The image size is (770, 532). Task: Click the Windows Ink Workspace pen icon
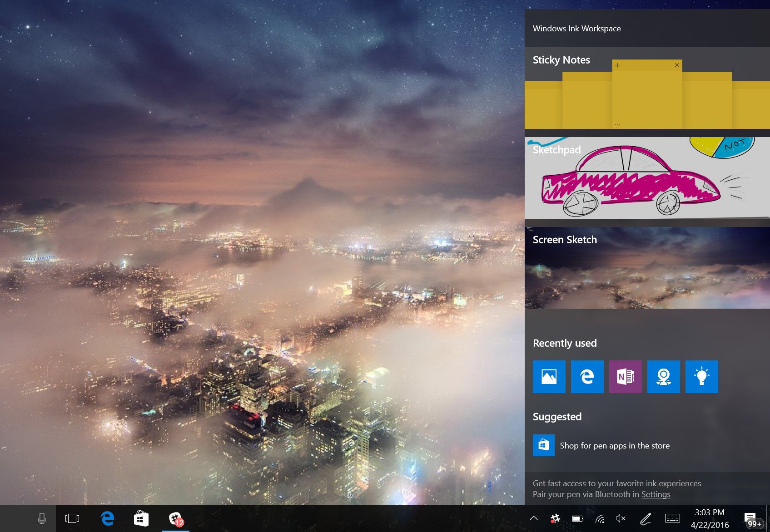coord(646,518)
